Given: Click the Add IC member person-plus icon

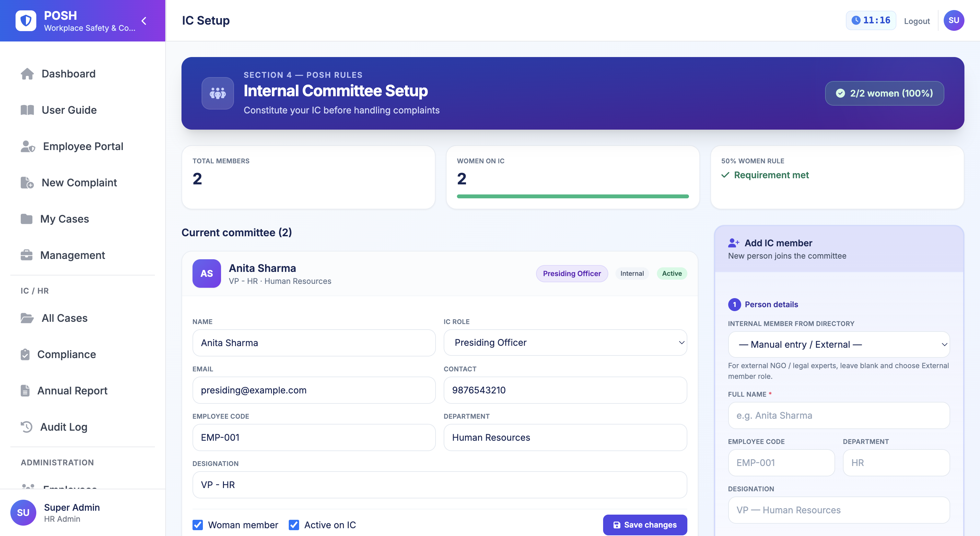Looking at the screenshot, I should (x=733, y=243).
